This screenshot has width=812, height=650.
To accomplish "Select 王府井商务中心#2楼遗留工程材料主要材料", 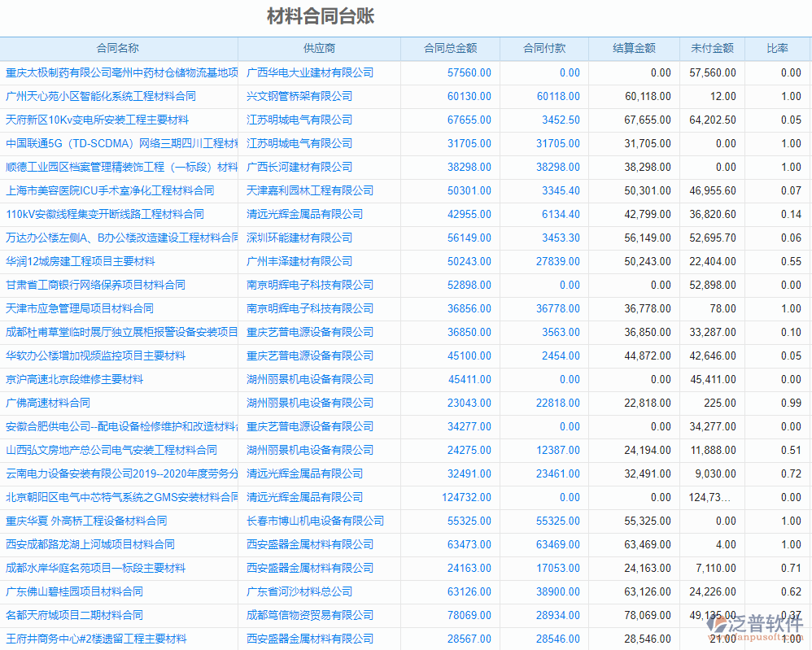I will (x=98, y=639).
